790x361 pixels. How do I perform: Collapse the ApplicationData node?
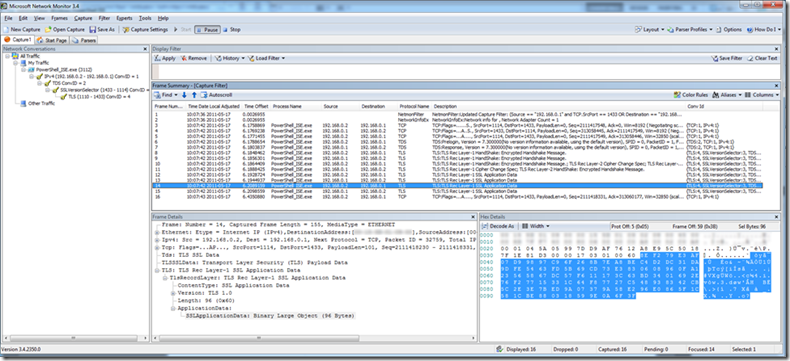(x=173, y=308)
